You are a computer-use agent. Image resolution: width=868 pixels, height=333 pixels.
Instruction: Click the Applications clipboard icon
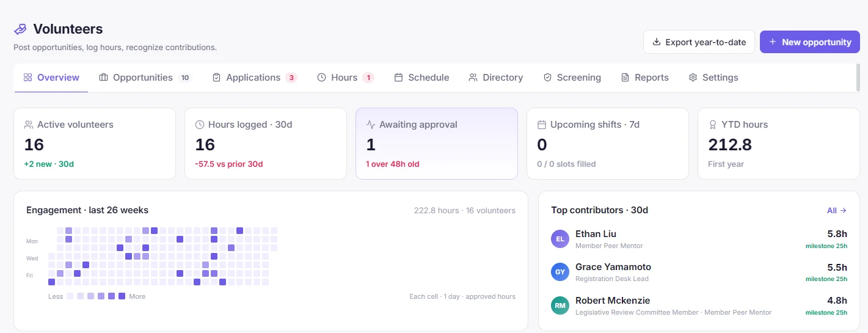[x=216, y=78]
